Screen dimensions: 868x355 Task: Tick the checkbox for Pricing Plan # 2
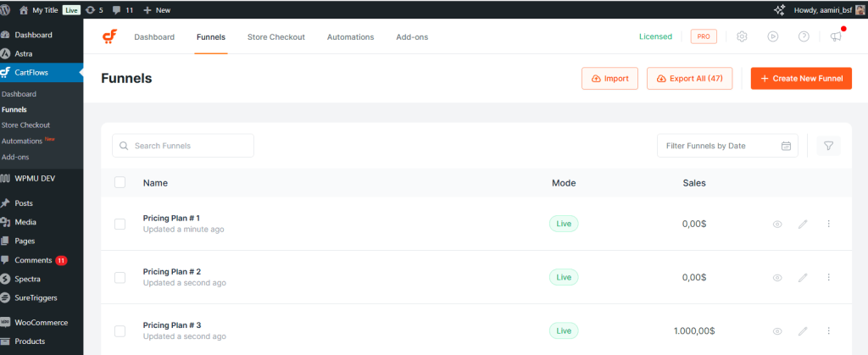[x=120, y=278]
